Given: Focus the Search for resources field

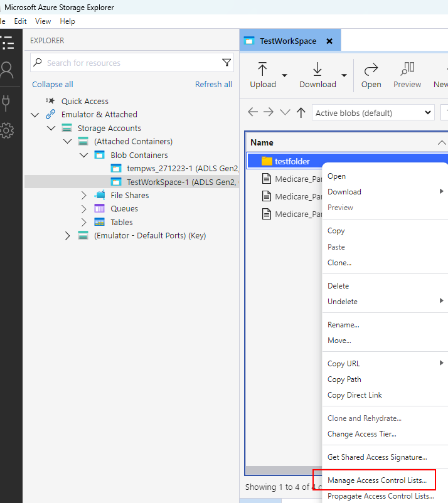Looking at the screenshot, I should (132, 63).
